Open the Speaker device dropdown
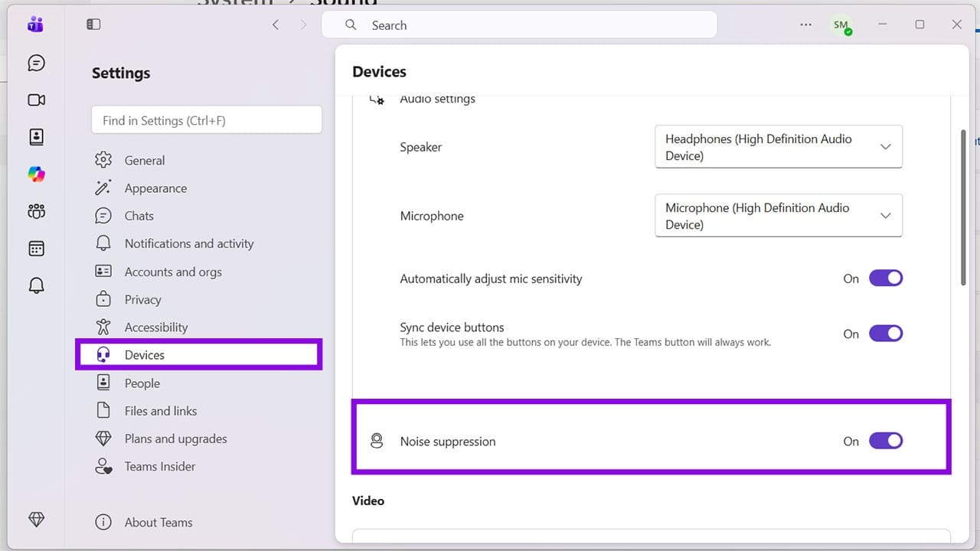Viewport: 980px width, 551px height. [779, 147]
